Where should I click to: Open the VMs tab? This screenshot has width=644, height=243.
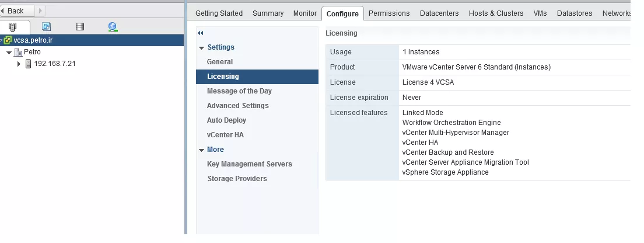click(540, 13)
